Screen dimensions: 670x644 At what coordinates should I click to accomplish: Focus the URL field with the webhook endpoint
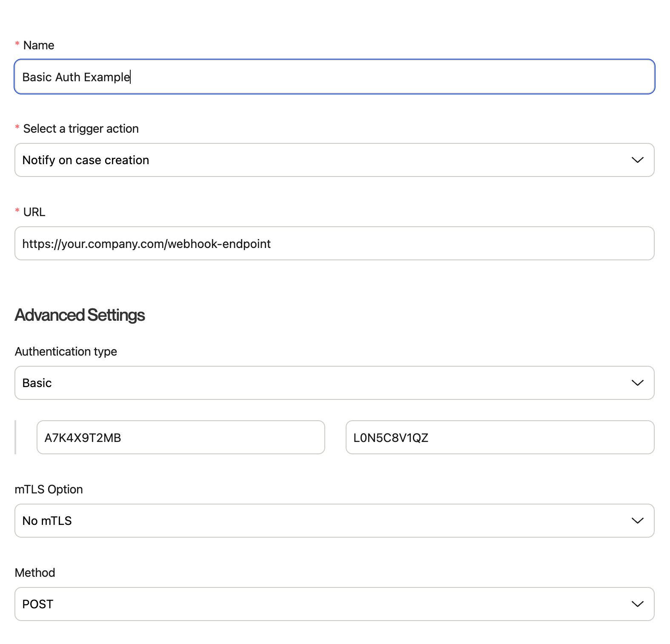[x=334, y=244]
